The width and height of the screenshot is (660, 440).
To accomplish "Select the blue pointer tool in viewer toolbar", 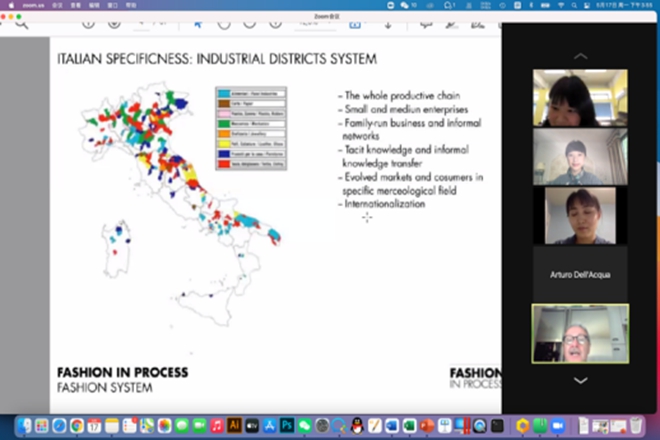I will [196, 23].
